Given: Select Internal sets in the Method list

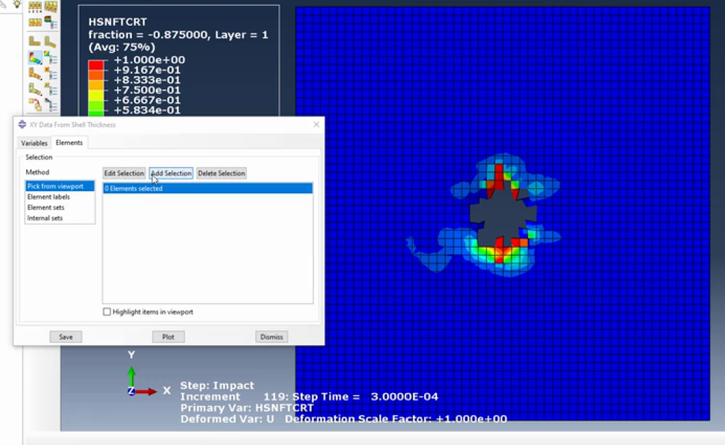Looking at the screenshot, I should [x=45, y=217].
